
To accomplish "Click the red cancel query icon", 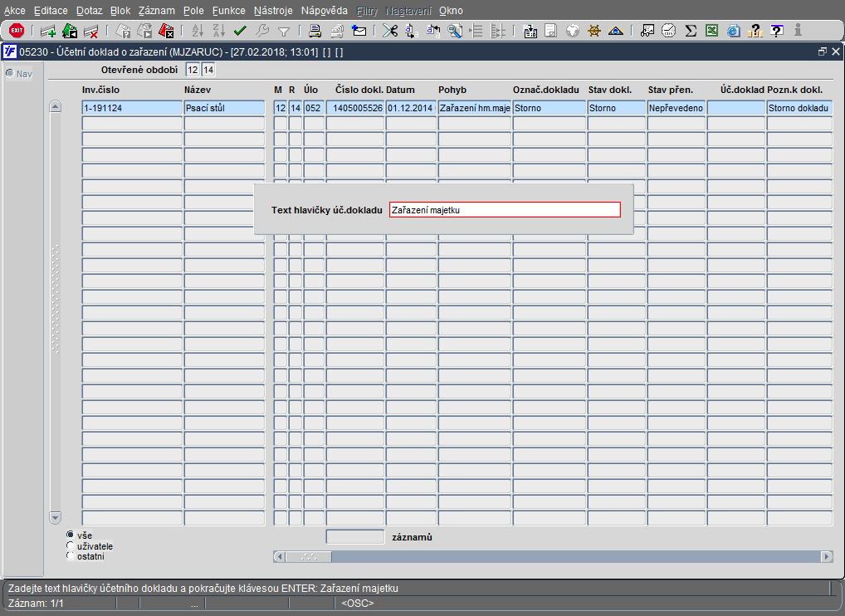I will [166, 32].
